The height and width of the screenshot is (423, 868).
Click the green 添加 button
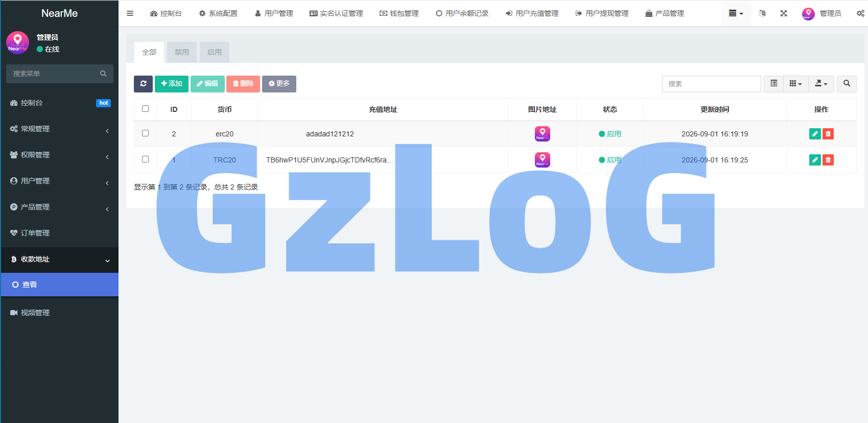tap(172, 84)
